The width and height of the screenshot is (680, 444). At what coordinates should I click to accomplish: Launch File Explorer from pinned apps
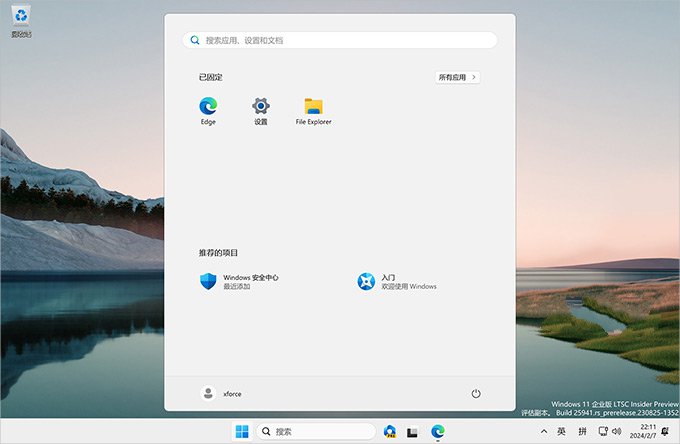[314, 111]
